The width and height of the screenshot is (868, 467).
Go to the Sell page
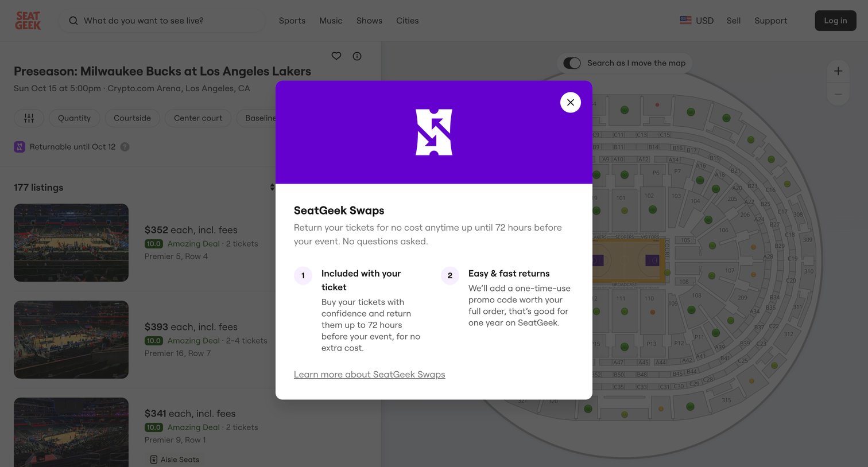click(733, 21)
